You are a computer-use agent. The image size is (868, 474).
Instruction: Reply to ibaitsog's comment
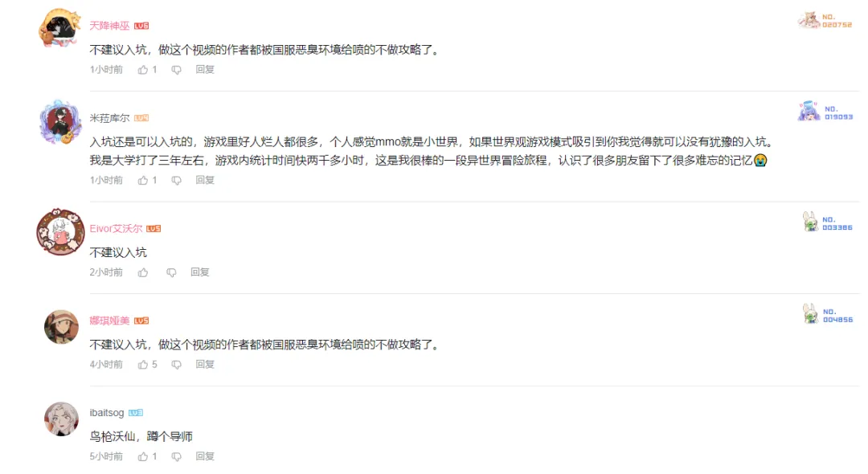205,456
